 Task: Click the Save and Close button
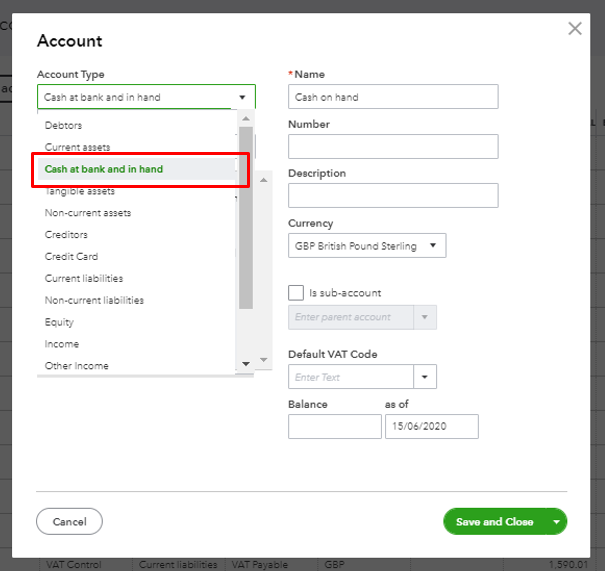(494, 522)
